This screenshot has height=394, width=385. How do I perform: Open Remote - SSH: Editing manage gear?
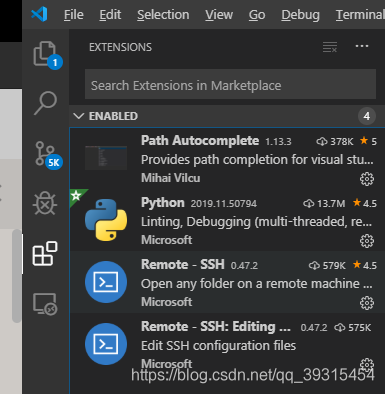click(367, 364)
